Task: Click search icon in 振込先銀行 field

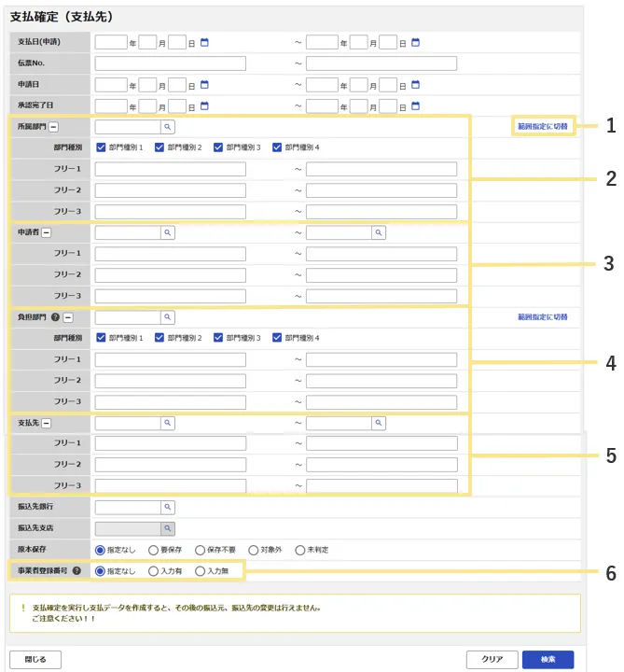Action: click(168, 508)
